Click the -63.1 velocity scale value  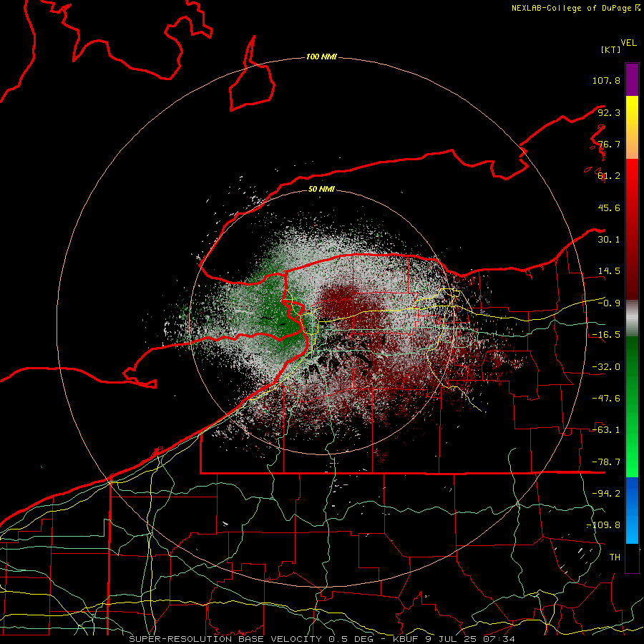[x=606, y=430]
